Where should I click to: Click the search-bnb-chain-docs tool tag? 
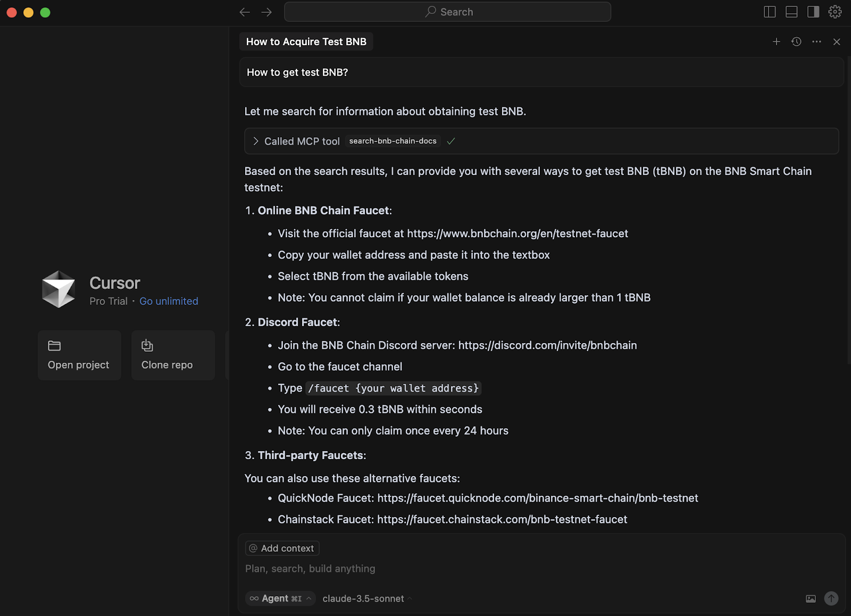tap(393, 141)
